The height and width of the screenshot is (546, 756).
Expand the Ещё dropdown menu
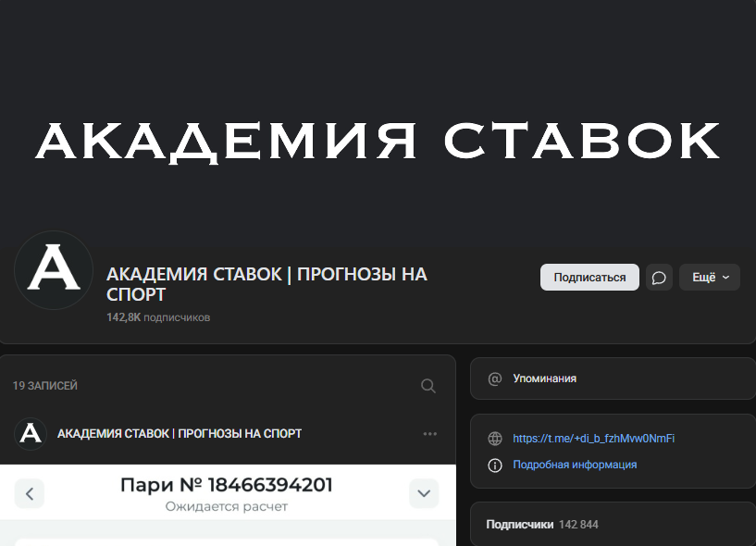pyautogui.click(x=709, y=278)
